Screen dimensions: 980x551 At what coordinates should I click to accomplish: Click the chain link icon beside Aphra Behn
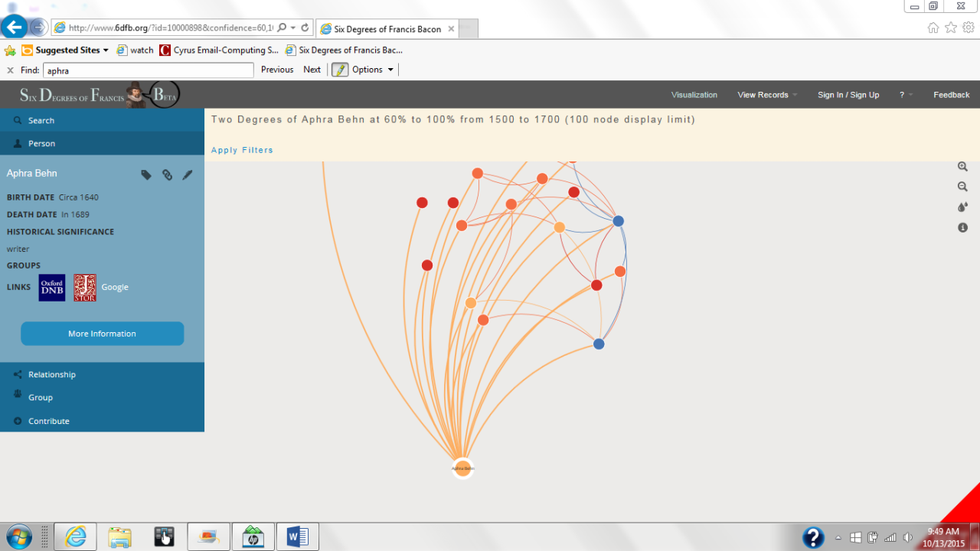(167, 174)
